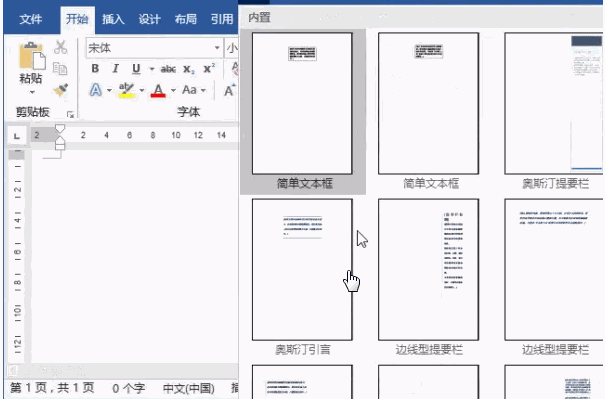
Task: Choose the 奥斯汀引言 text box thumbnail
Action: coord(302,277)
